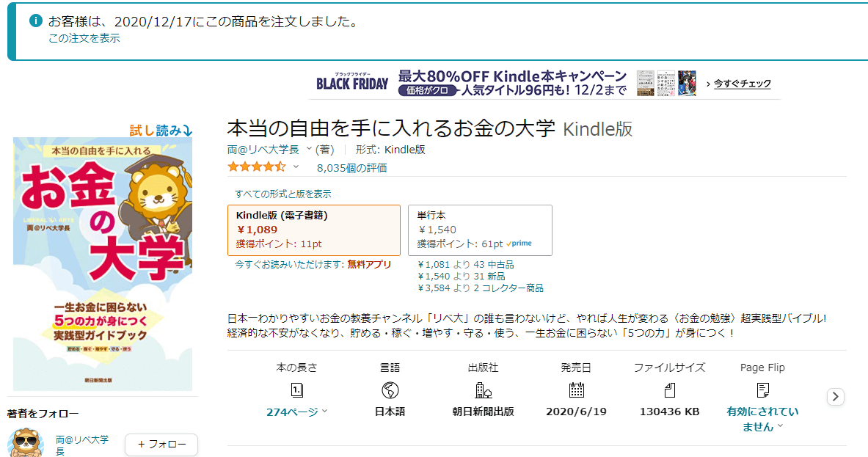Click the 2020/6/19 release date text

click(x=576, y=412)
